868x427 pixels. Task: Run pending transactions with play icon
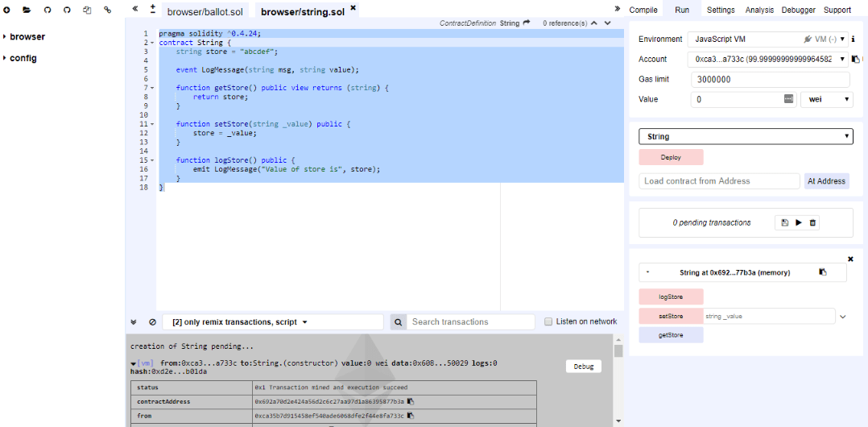click(x=799, y=222)
